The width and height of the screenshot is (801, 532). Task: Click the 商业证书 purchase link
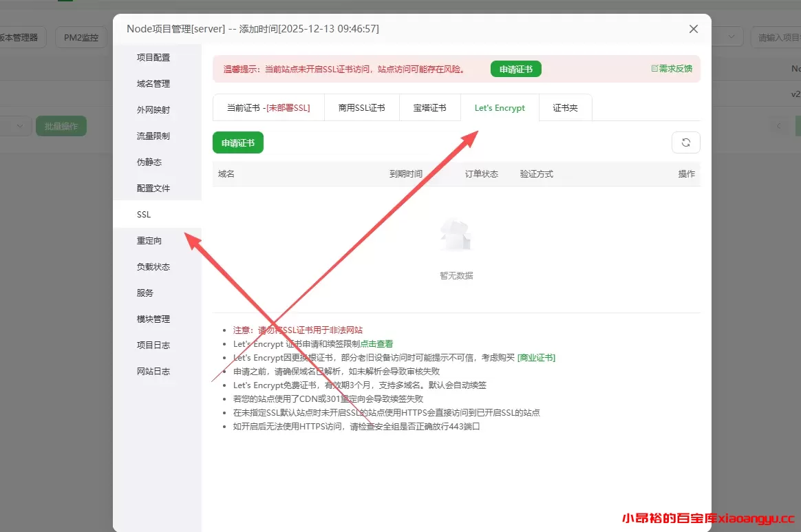click(x=537, y=357)
